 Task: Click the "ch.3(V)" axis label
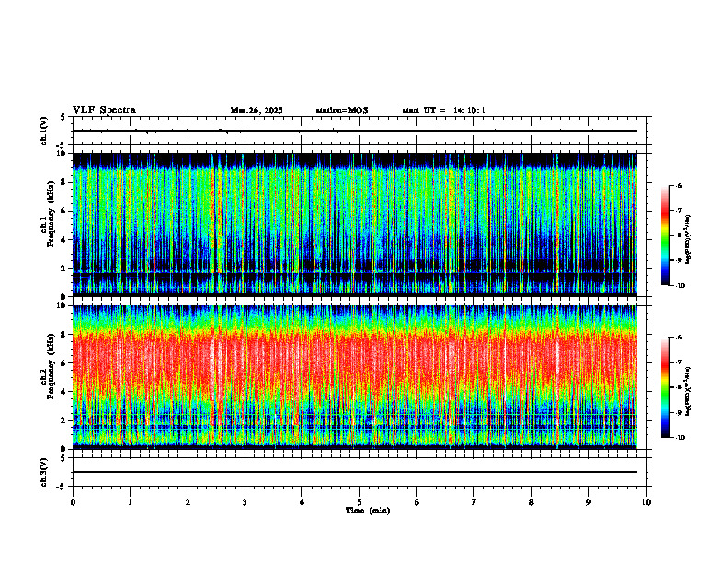click(44, 473)
